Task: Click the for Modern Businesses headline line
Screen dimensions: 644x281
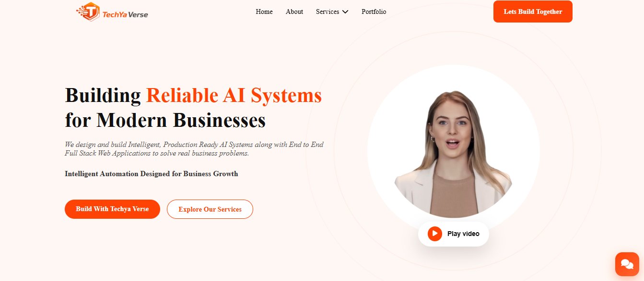Action: (165, 120)
